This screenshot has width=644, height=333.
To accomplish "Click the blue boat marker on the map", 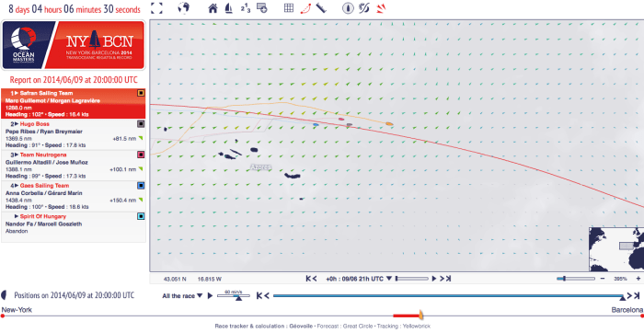I will pyautogui.click(x=316, y=124).
